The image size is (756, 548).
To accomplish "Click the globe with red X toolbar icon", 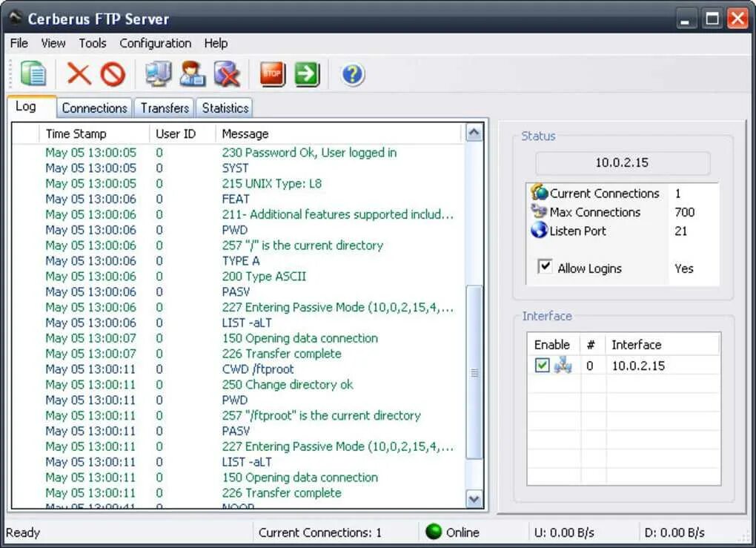I will tap(227, 74).
